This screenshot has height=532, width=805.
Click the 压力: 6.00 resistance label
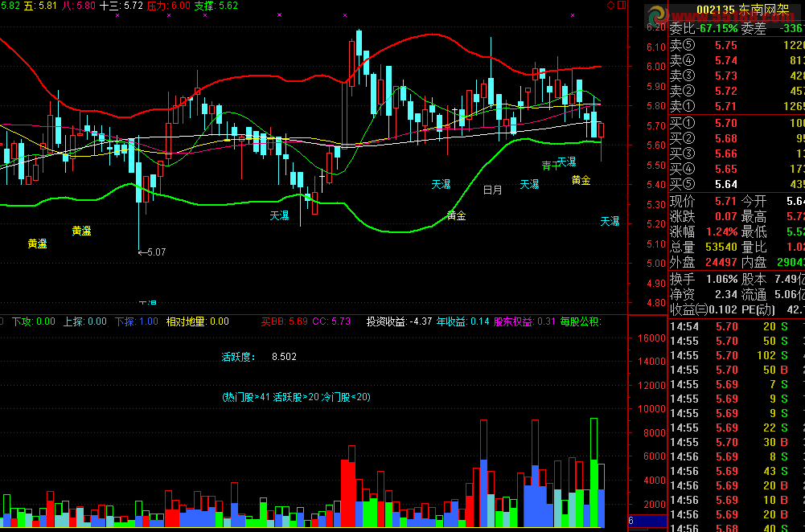[x=169, y=6]
